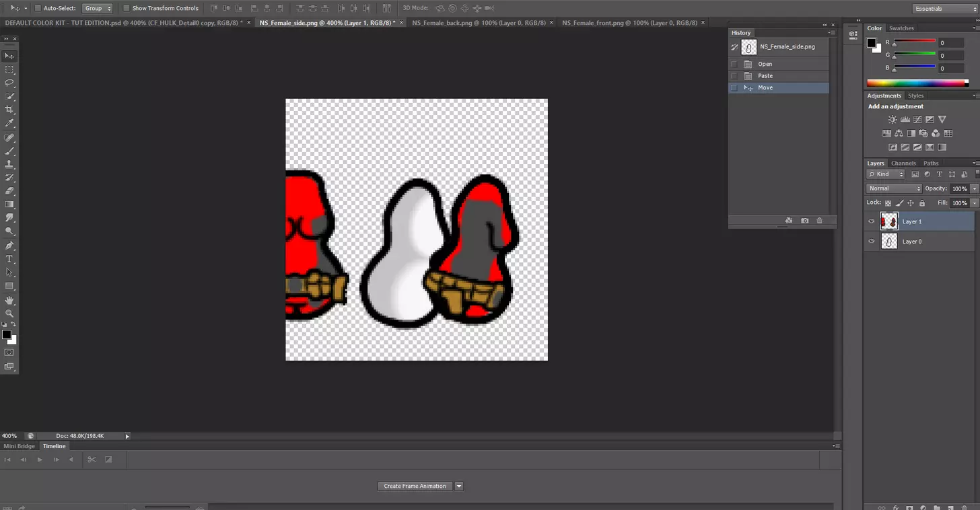The height and width of the screenshot is (510, 980).
Task: Open the Normal blend mode dropdown
Action: (x=894, y=188)
